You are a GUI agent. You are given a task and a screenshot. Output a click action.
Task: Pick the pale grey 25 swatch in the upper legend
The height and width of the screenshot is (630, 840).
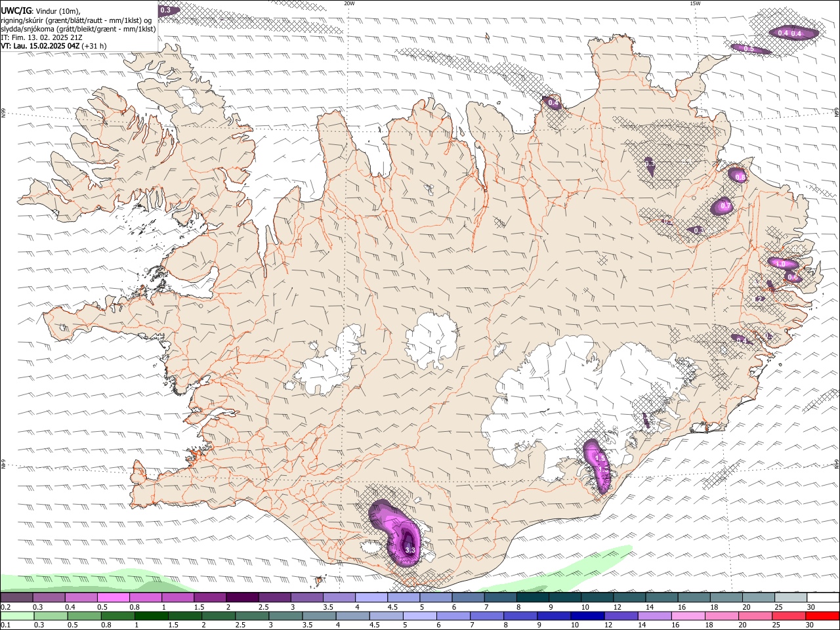click(791, 598)
